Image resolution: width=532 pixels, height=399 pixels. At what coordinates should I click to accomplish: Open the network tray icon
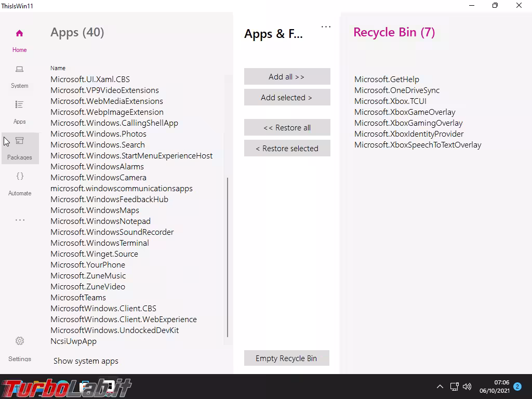pyautogui.click(x=454, y=387)
